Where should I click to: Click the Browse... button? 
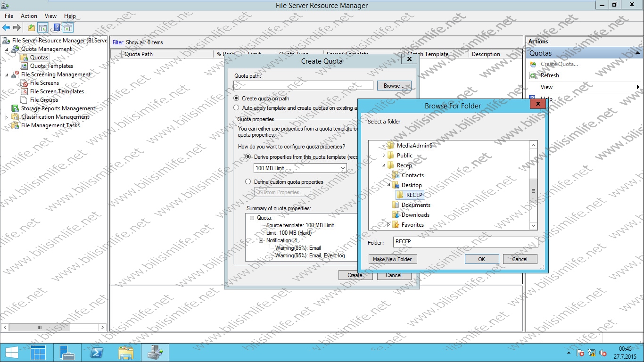click(394, 86)
